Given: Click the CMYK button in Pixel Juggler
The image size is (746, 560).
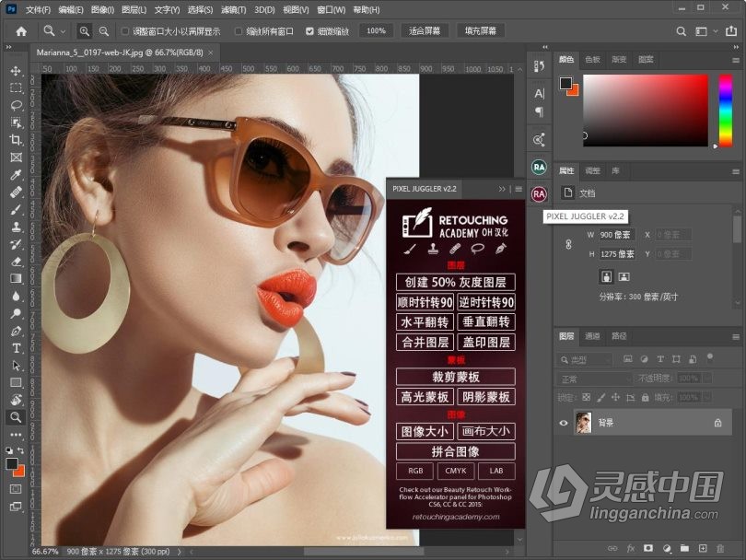Looking at the screenshot, I should coord(455,471).
